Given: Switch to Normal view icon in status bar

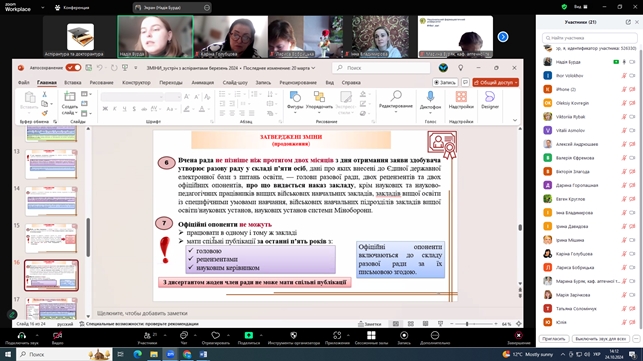Looking at the screenshot, I should point(396,324).
